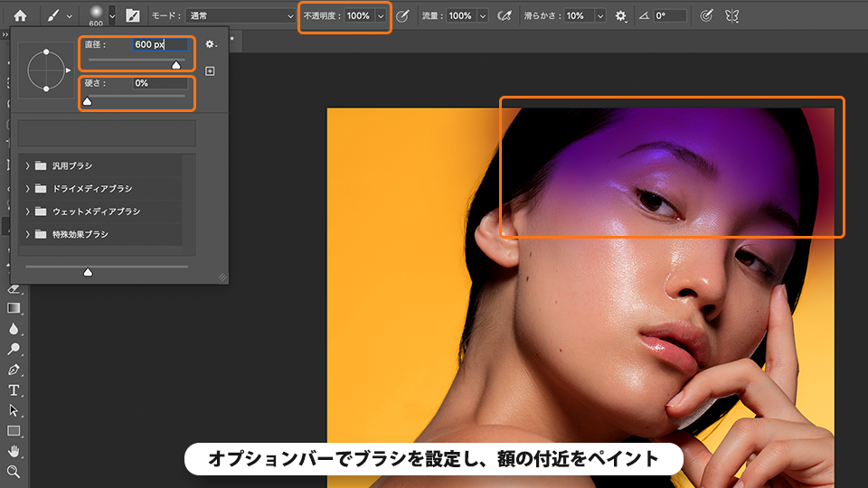Select the Dodge tool
The height and width of the screenshot is (488, 868).
(14, 349)
